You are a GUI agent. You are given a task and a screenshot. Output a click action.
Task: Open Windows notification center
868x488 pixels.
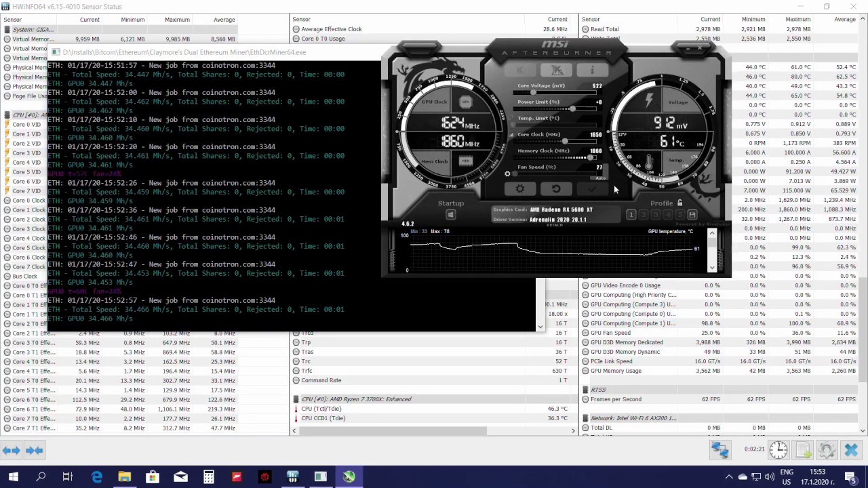coord(851,477)
